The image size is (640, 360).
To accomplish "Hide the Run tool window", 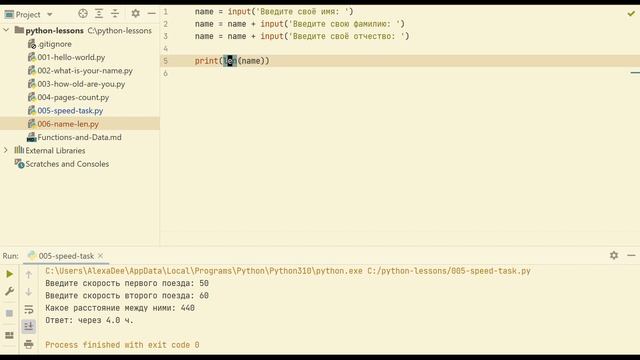I will pos(631,255).
